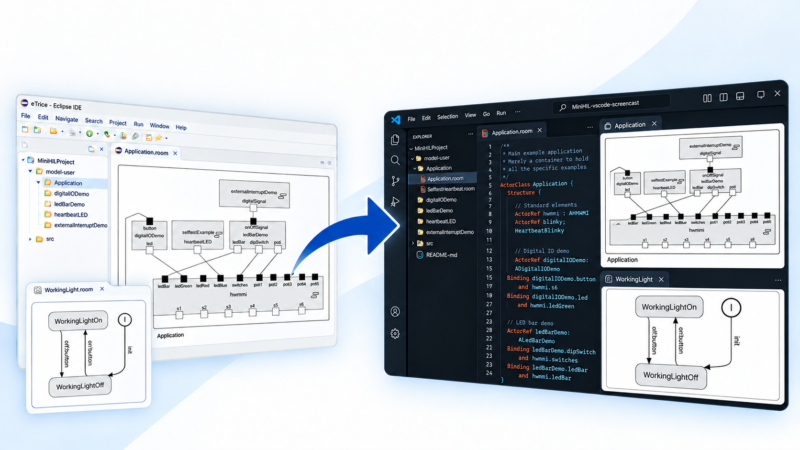This screenshot has width=800, height=450.
Task: Collapse MiniHILProject in VS Code Explorer
Action: (411, 148)
